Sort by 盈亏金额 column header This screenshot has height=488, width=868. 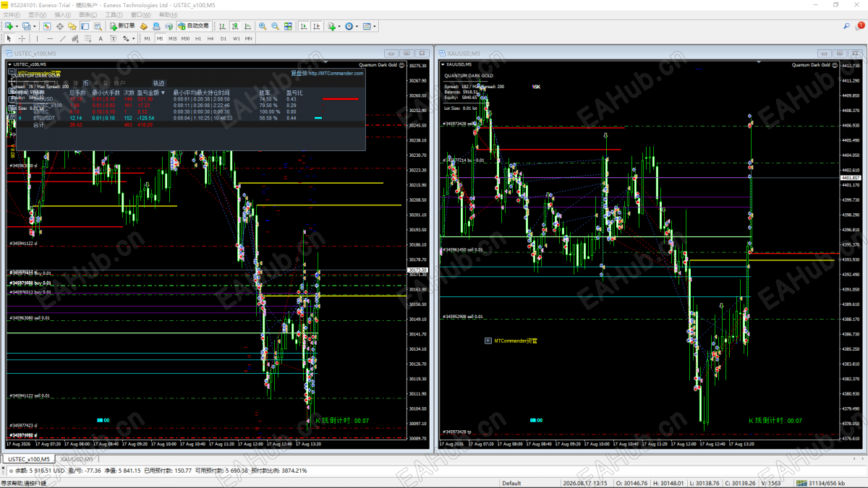click(152, 93)
